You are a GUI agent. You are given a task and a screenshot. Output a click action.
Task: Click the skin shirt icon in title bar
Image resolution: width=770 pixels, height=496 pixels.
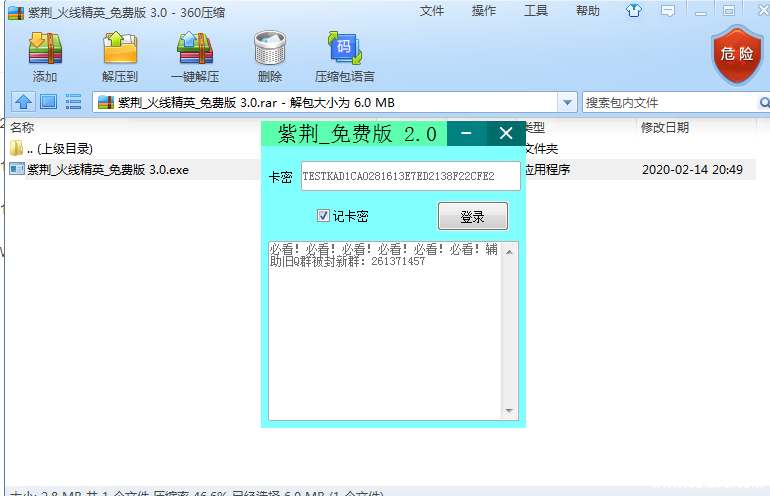pyautogui.click(x=633, y=11)
